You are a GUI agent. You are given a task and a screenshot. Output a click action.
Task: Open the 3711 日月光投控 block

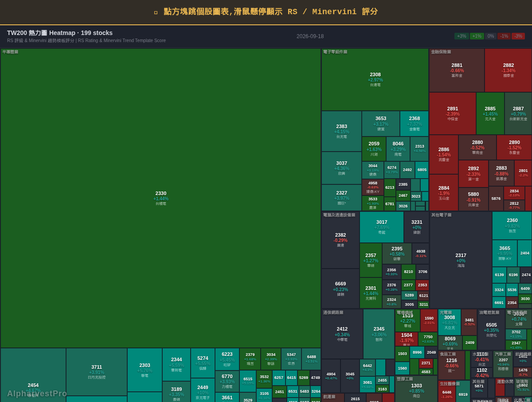click(97, 372)
